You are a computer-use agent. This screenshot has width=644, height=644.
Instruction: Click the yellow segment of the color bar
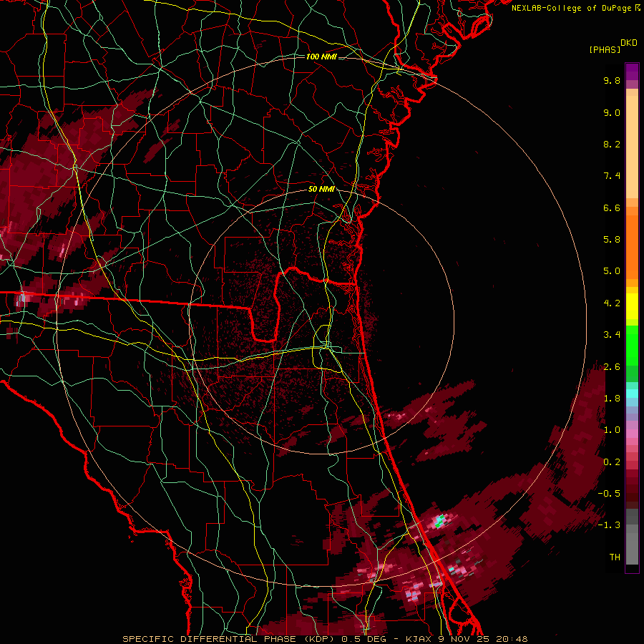pyautogui.click(x=632, y=306)
